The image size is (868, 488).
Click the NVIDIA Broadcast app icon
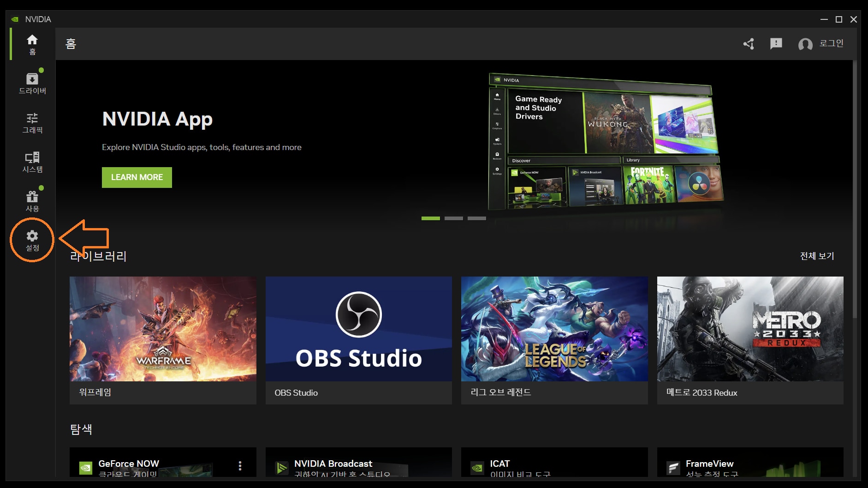[281, 468]
